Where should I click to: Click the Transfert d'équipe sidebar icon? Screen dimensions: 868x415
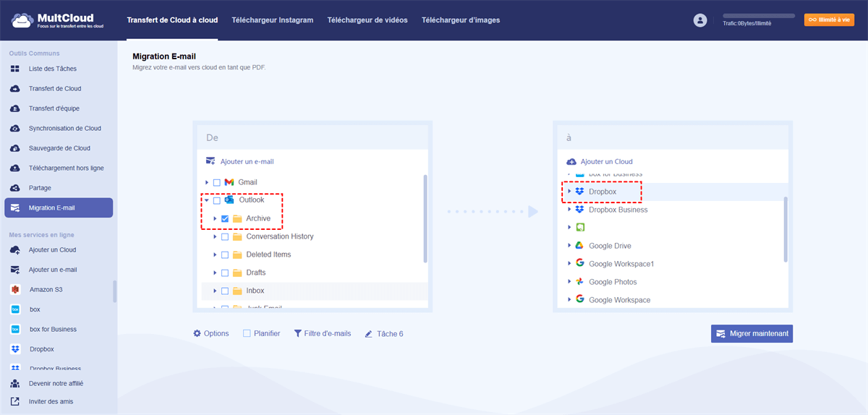[15, 108]
